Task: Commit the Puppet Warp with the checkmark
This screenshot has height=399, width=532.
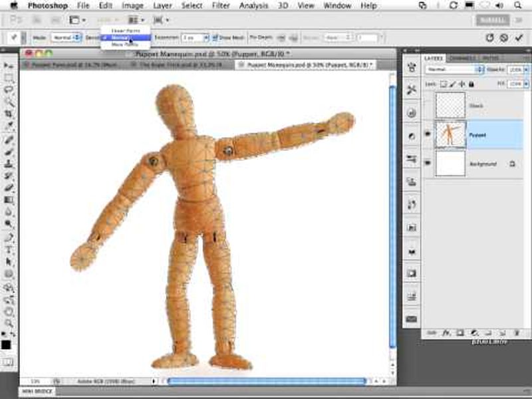Action: tap(518, 37)
